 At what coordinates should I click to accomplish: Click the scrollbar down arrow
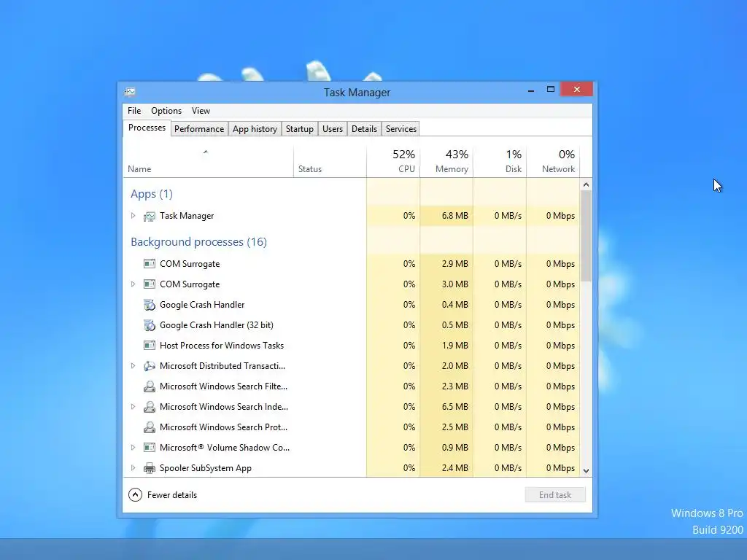586,470
